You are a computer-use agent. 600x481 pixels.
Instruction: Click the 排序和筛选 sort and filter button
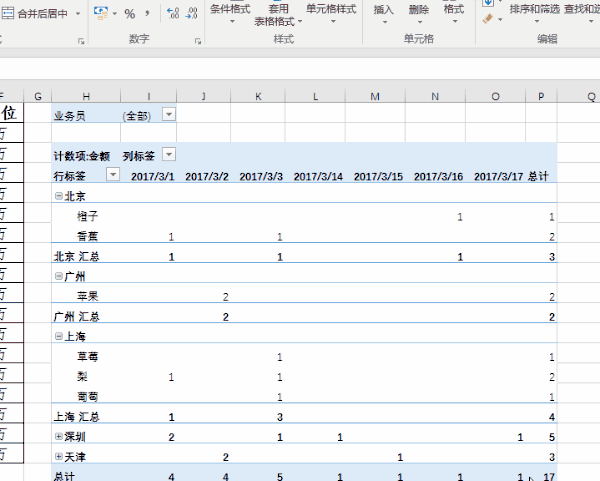pos(533,9)
